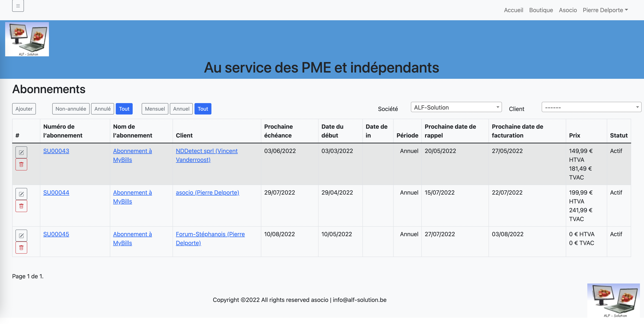Filter by Annulé subscriptions
The width and height of the screenshot is (644, 324).
[x=102, y=109]
